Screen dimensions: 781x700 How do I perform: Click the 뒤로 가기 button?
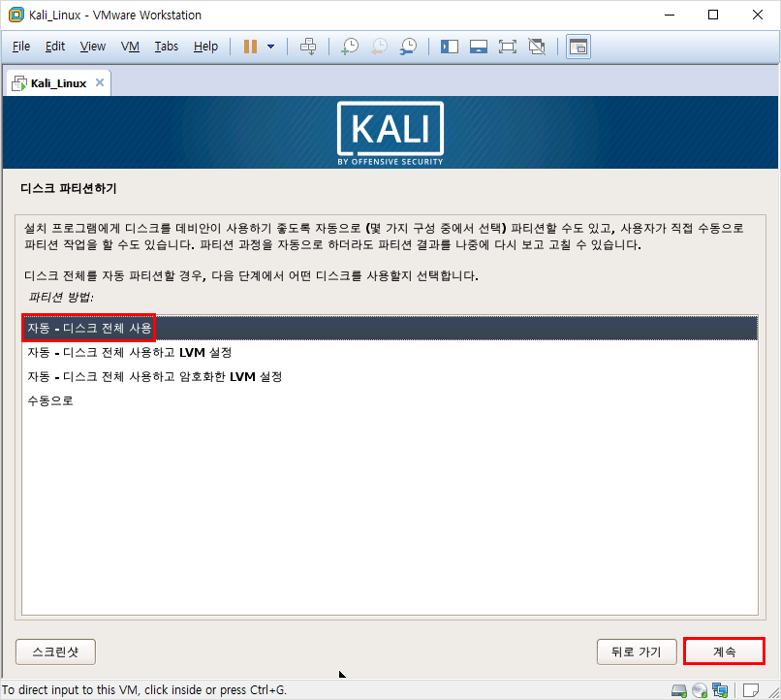coord(637,652)
